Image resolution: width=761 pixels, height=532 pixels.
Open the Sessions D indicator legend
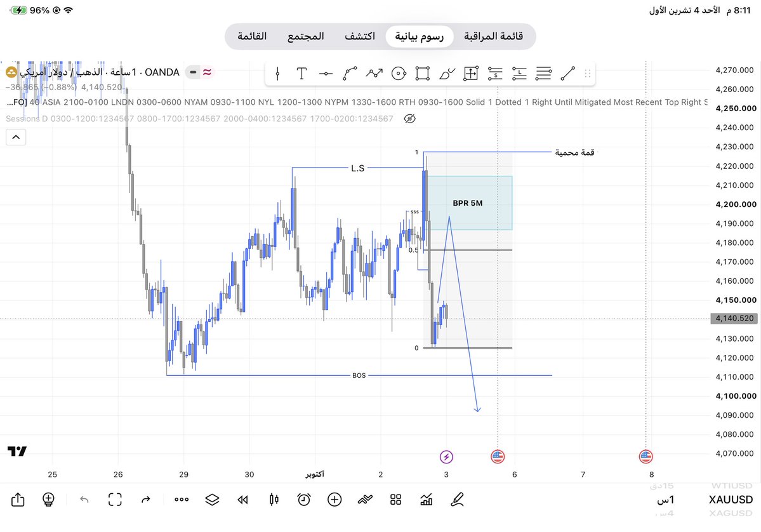click(199, 119)
